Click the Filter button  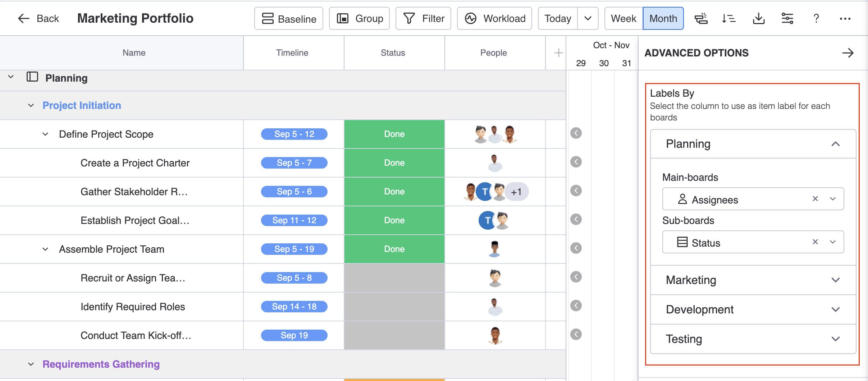coord(423,18)
